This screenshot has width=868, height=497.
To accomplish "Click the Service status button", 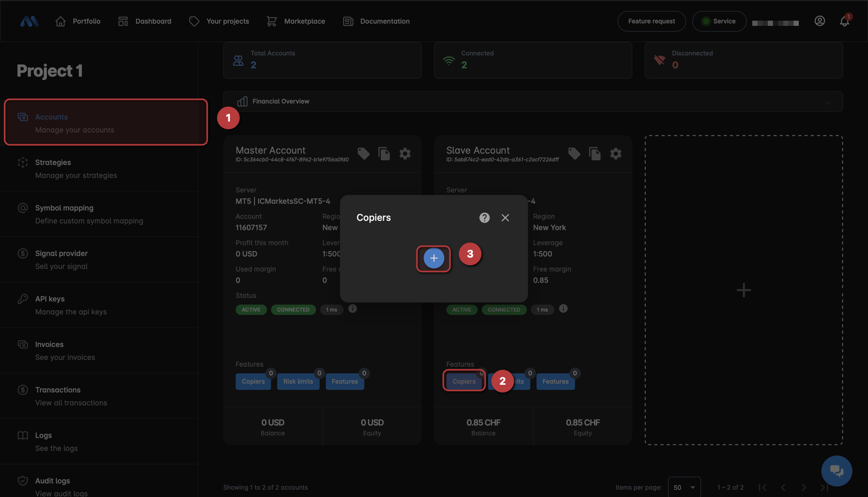I will 719,21.
